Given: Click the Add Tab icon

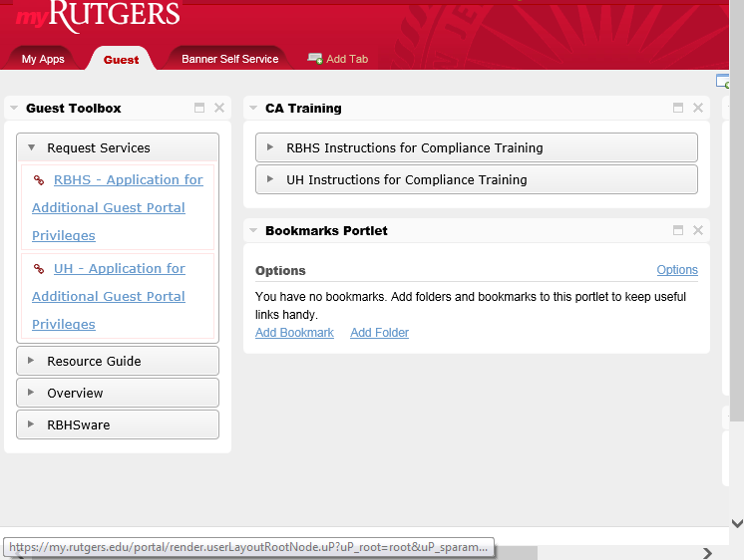Looking at the screenshot, I should [x=314, y=59].
